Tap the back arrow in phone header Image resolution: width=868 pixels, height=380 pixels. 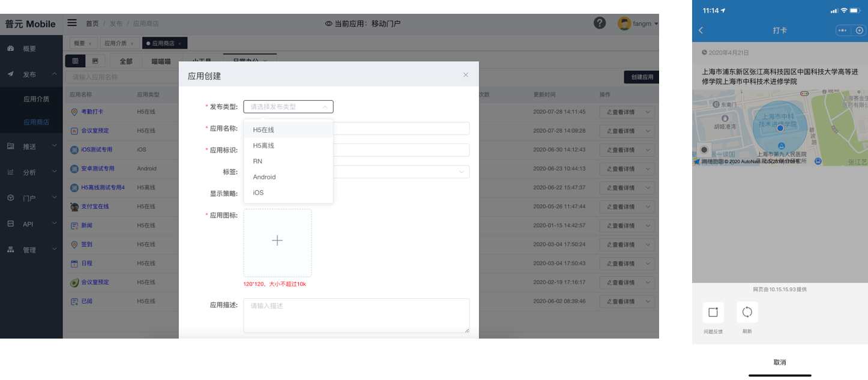[701, 31]
